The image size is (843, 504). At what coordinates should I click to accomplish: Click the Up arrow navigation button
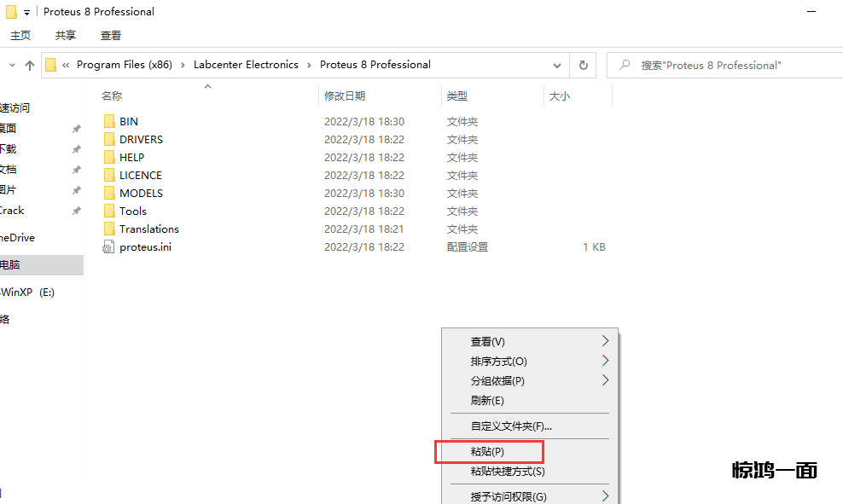coord(30,65)
